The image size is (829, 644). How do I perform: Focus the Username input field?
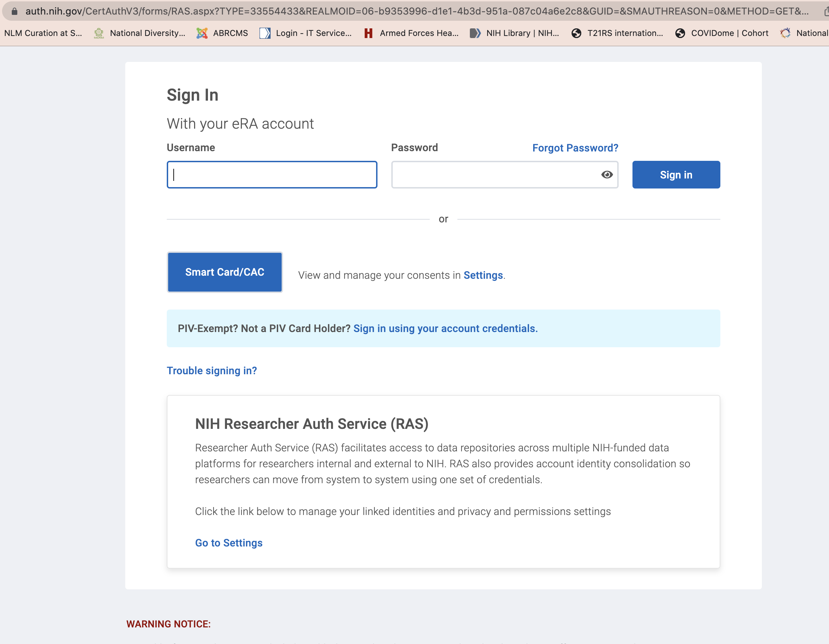(272, 175)
